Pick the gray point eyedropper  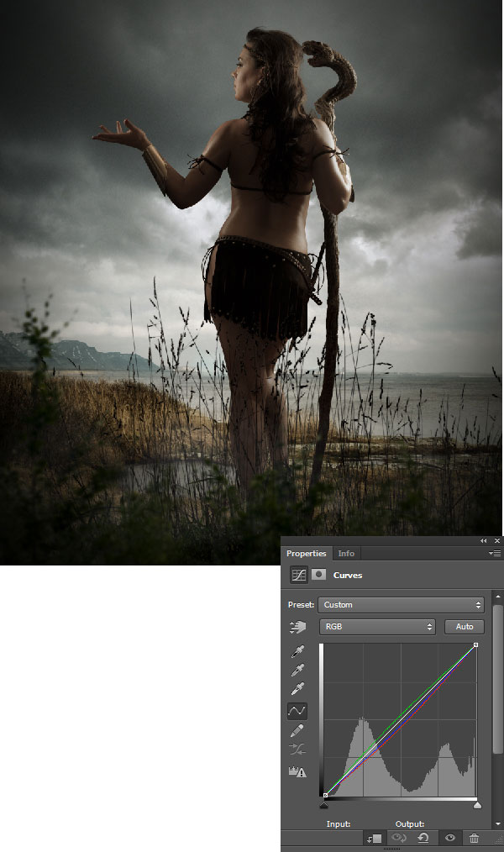pyautogui.click(x=297, y=670)
